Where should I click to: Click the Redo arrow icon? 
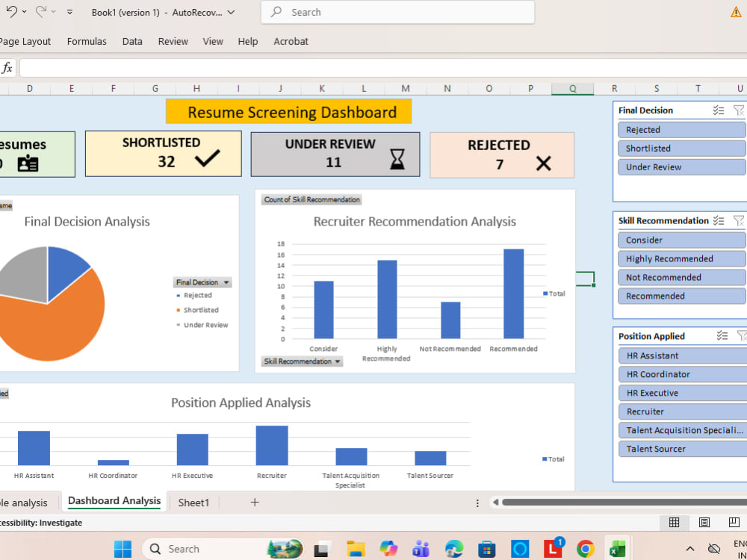41,11
